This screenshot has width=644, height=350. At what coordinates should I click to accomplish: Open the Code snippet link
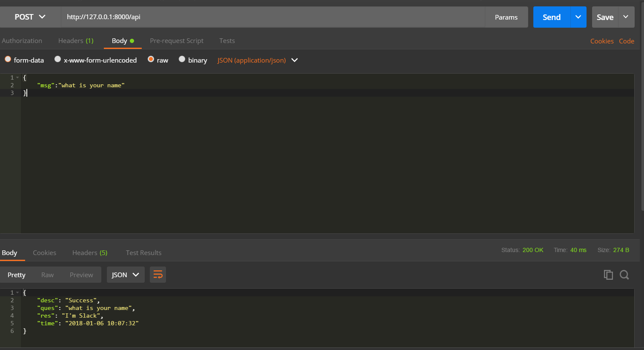tap(627, 41)
